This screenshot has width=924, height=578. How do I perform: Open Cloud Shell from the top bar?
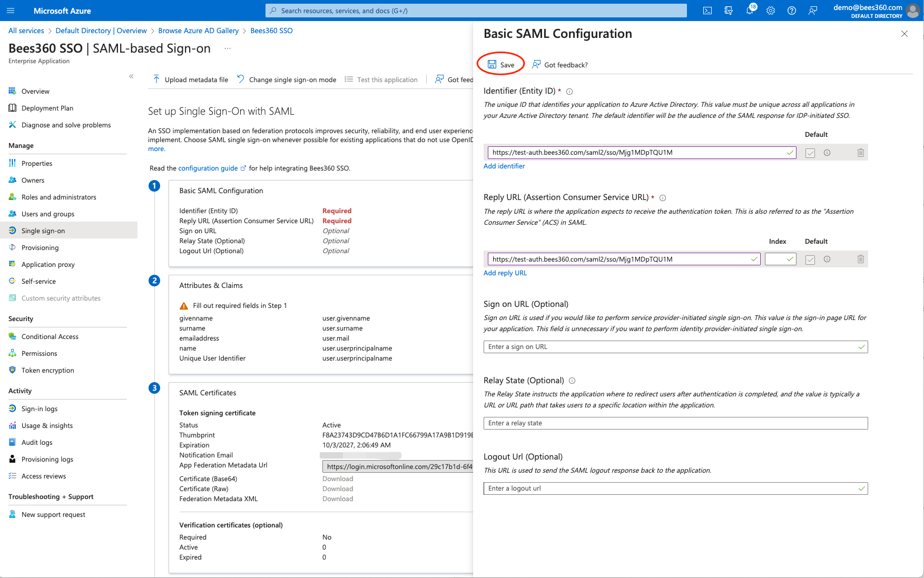707,11
